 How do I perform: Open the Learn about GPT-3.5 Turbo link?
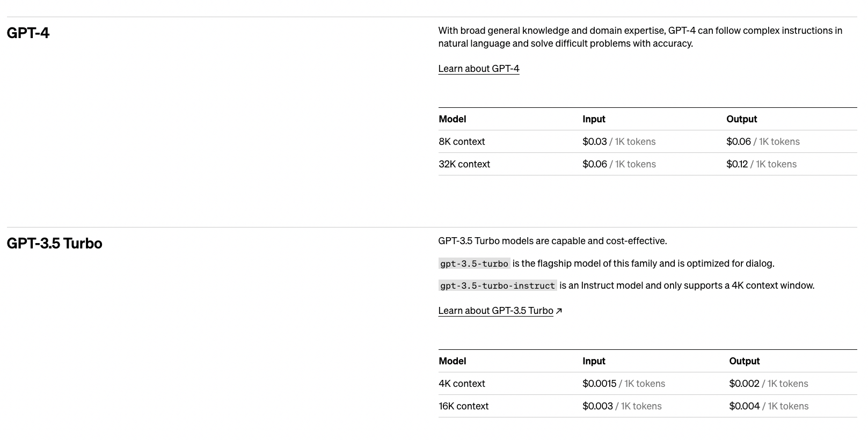(495, 311)
